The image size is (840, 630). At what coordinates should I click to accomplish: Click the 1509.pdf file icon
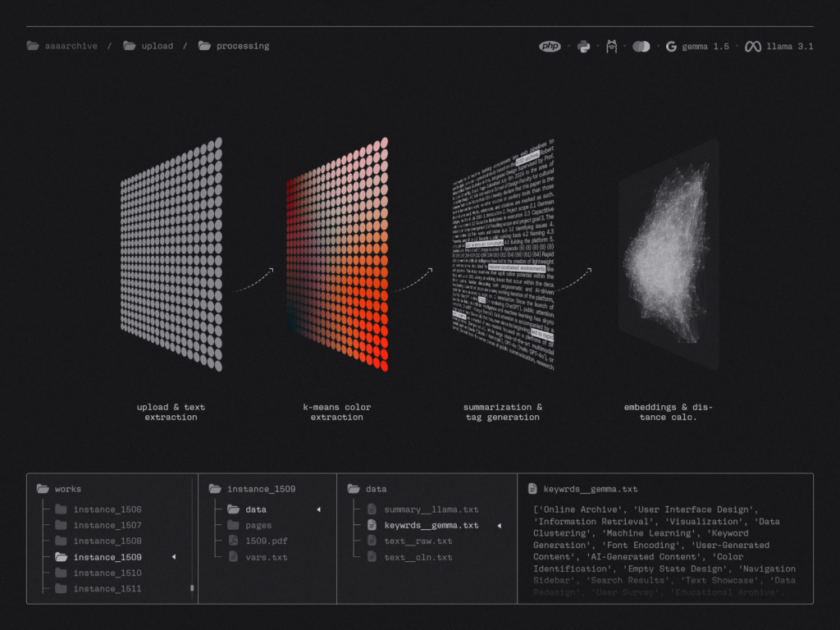pos(234,541)
